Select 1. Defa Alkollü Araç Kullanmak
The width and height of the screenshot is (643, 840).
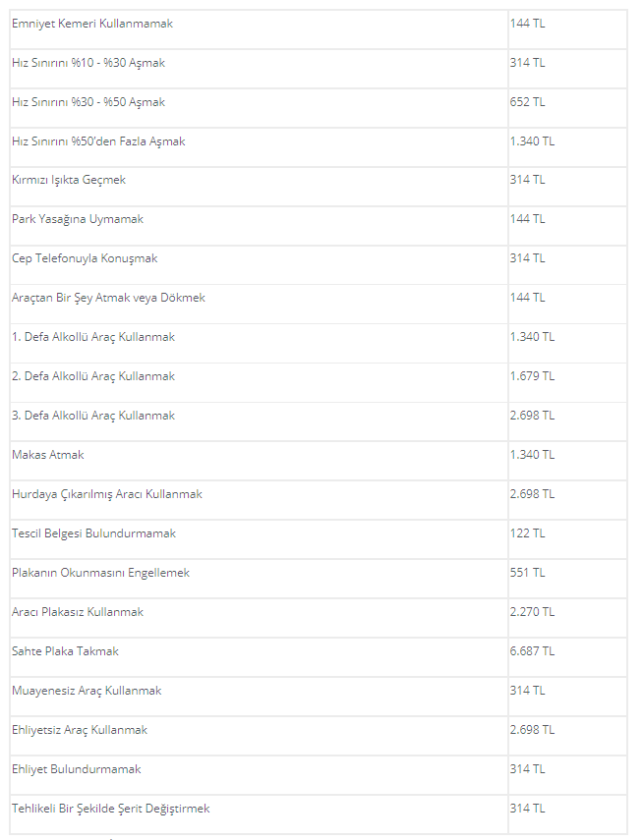(93, 337)
